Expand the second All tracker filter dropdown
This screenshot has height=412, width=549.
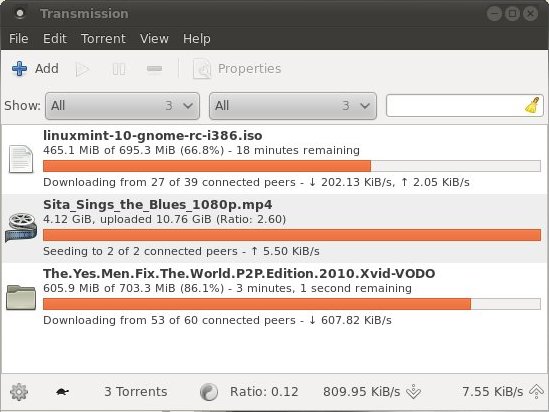(293, 106)
